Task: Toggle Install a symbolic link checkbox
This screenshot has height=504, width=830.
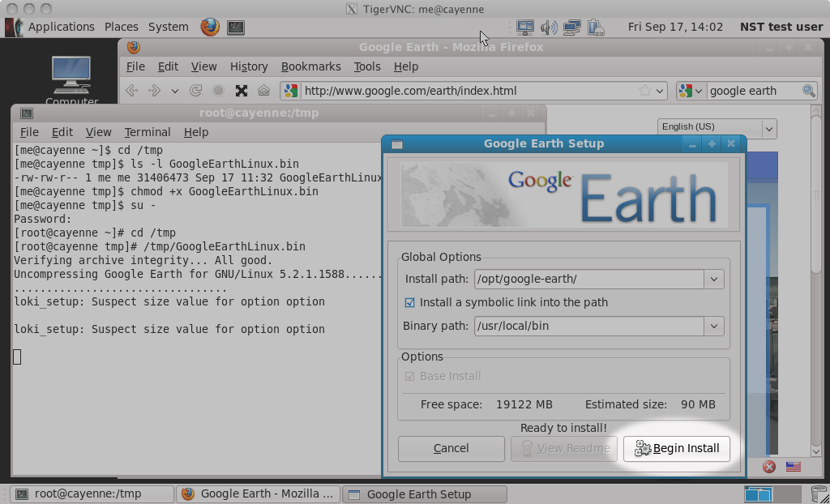Action: [409, 302]
